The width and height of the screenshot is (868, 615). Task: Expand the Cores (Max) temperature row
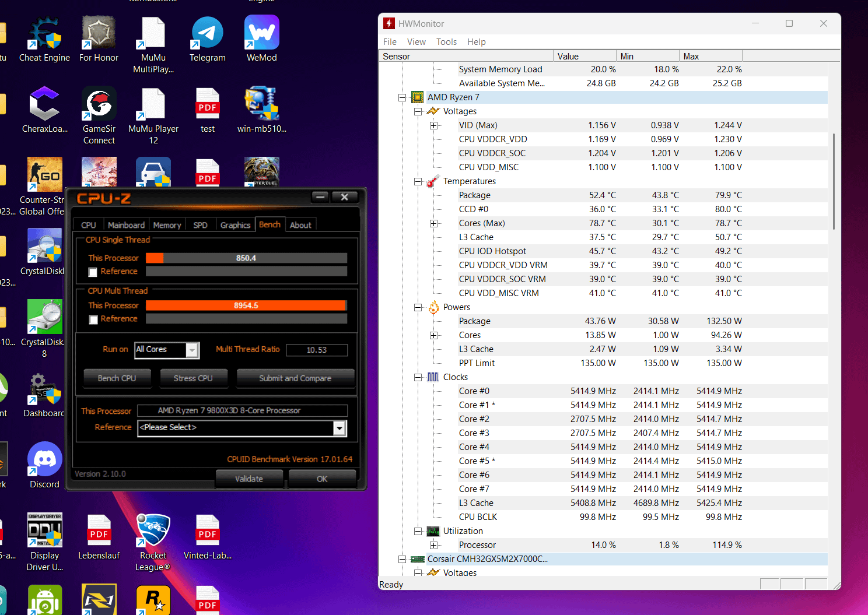click(433, 223)
